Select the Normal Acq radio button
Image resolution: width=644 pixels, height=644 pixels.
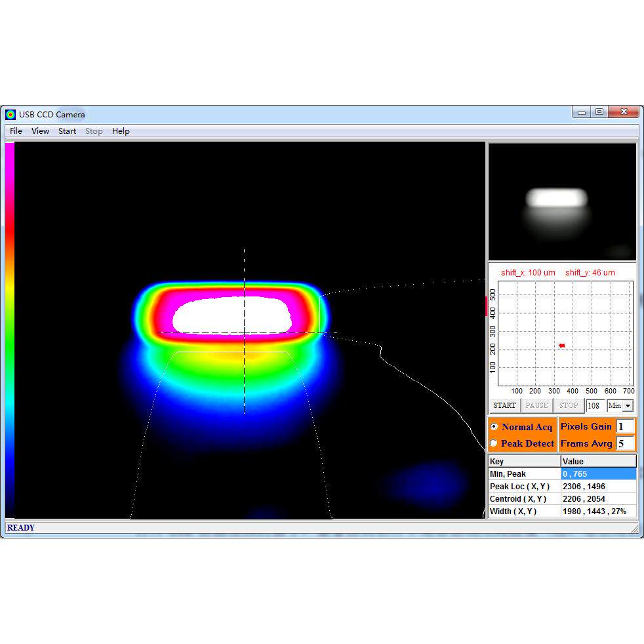[494, 427]
